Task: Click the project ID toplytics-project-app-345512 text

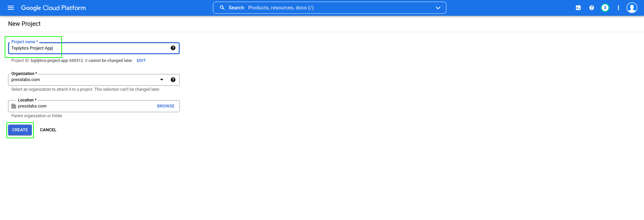Action: click(57, 61)
